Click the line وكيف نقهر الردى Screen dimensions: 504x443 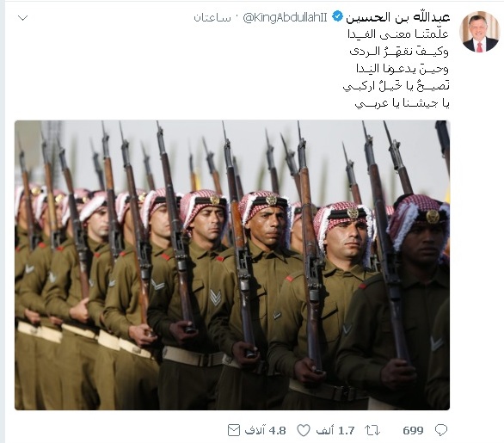(x=399, y=51)
